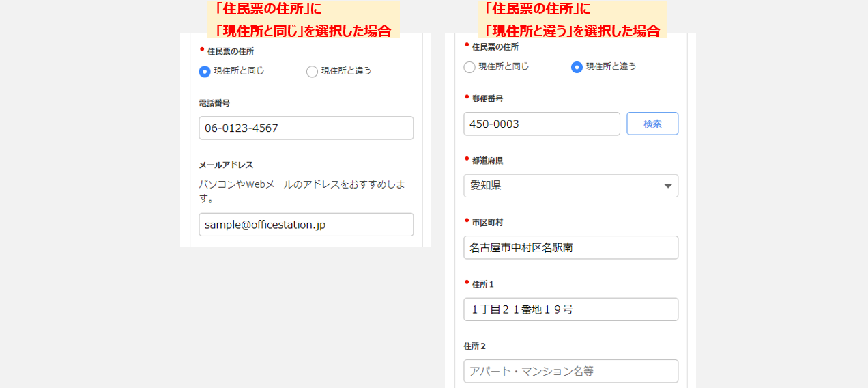Click the 郵便番号 field showing 450-0003

tap(542, 124)
